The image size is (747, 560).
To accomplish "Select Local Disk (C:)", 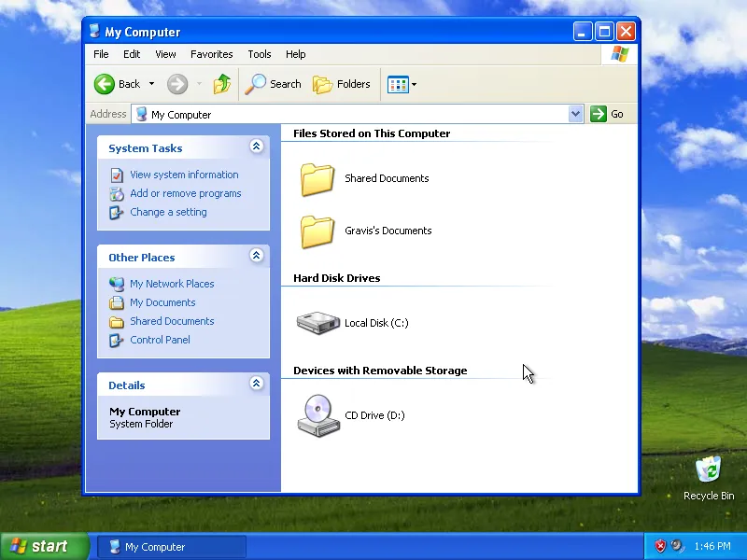I will 376,322.
